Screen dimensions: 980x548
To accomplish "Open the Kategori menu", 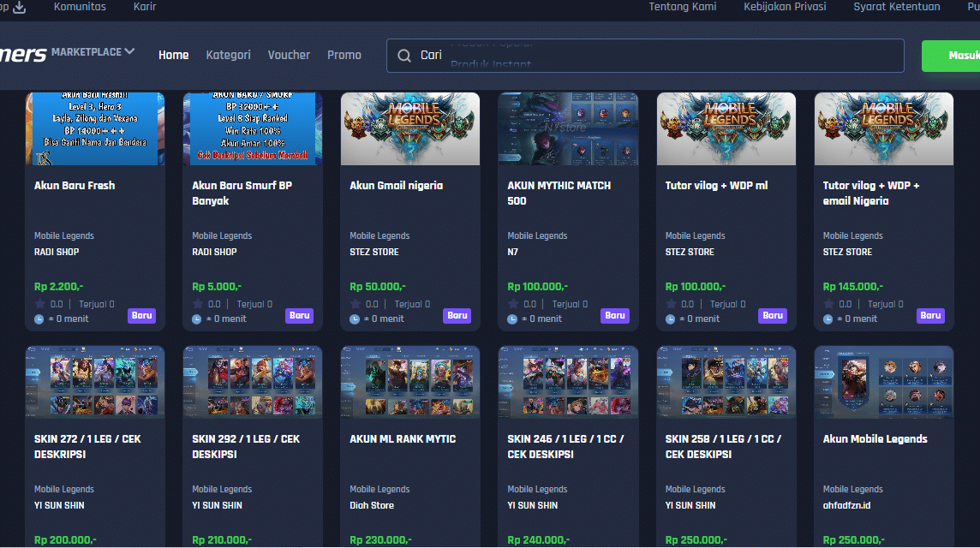I will pos(228,55).
